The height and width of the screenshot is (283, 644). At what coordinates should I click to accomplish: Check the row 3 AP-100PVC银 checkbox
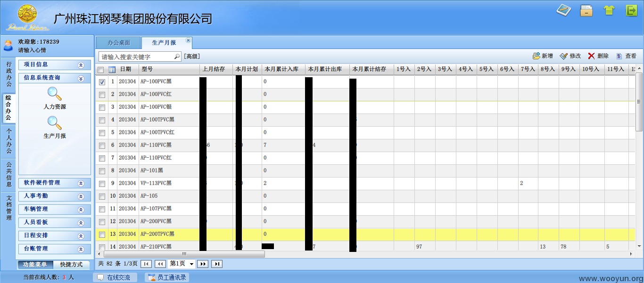tap(102, 107)
